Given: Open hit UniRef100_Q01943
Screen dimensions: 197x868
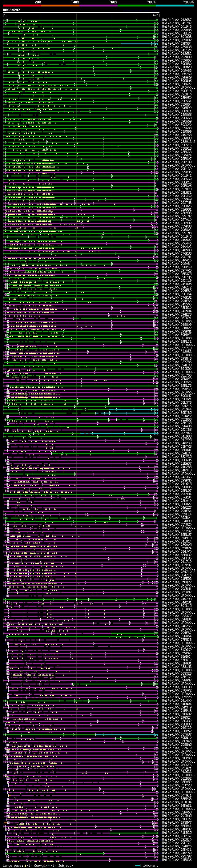Looking at the screenshot, I should click(177, 26).
